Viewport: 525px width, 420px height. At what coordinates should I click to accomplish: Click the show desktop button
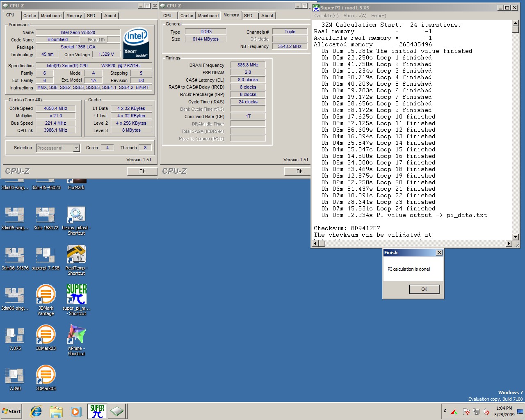pos(520,411)
